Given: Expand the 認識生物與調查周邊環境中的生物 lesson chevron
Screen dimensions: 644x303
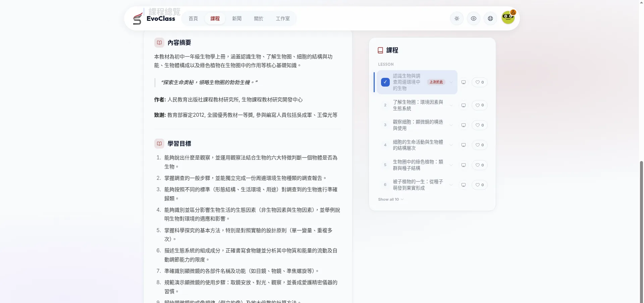Looking at the screenshot, I should 451,82.
